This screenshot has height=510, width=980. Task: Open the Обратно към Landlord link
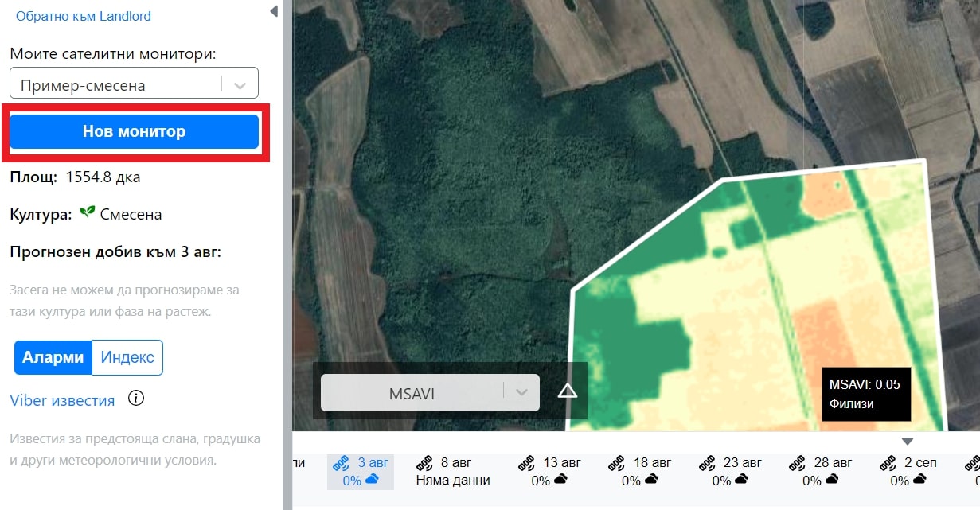point(84,16)
